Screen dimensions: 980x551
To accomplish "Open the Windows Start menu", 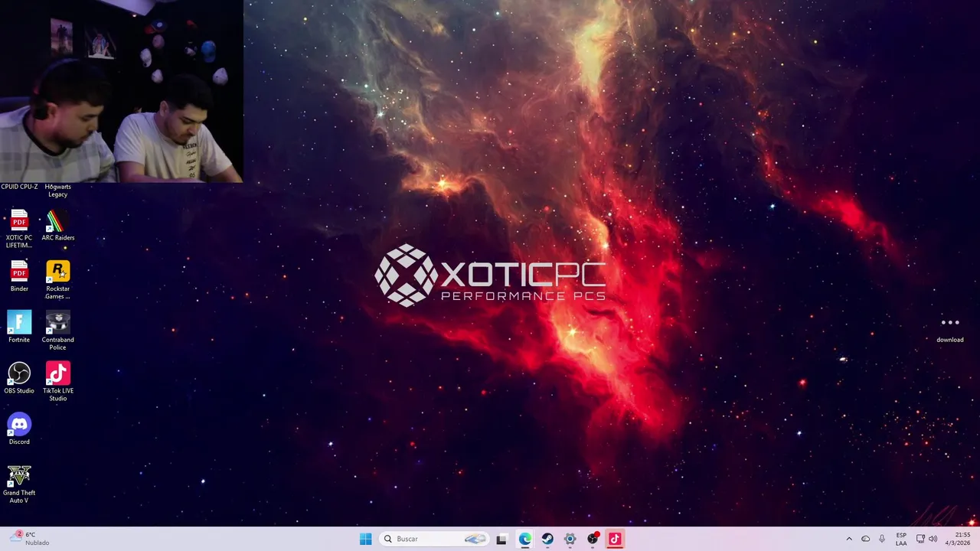I will tap(365, 539).
